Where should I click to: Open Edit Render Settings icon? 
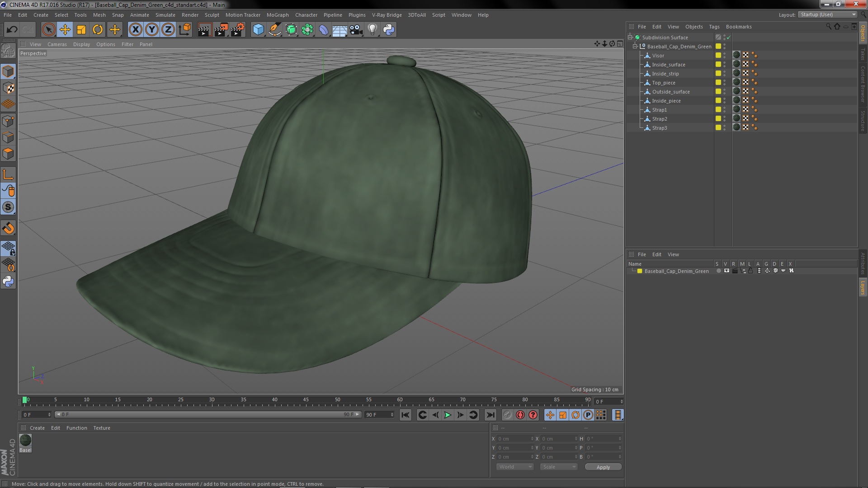point(238,30)
